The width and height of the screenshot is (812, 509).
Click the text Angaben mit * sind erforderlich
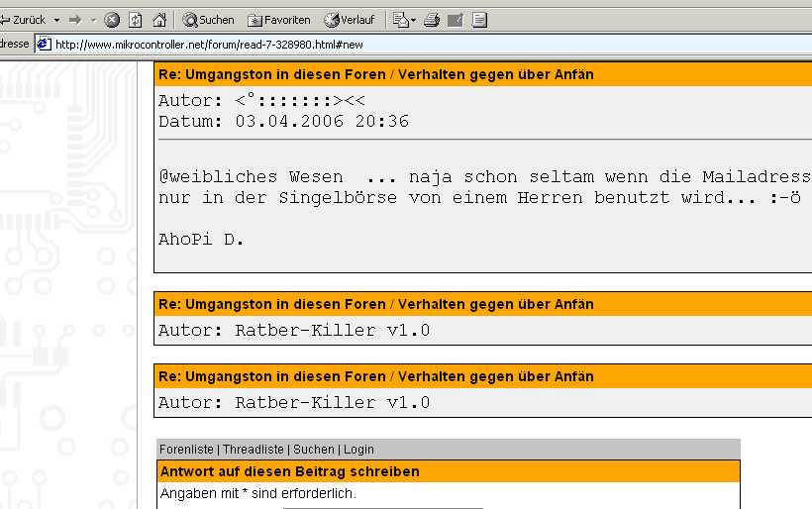click(258, 493)
